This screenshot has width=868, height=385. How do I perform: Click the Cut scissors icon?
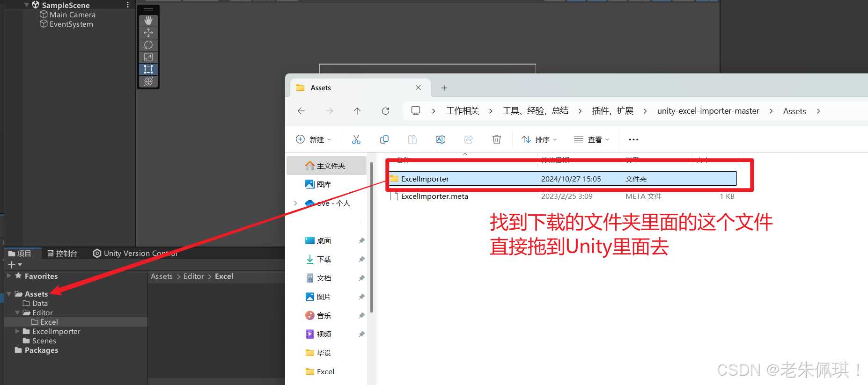tap(356, 139)
